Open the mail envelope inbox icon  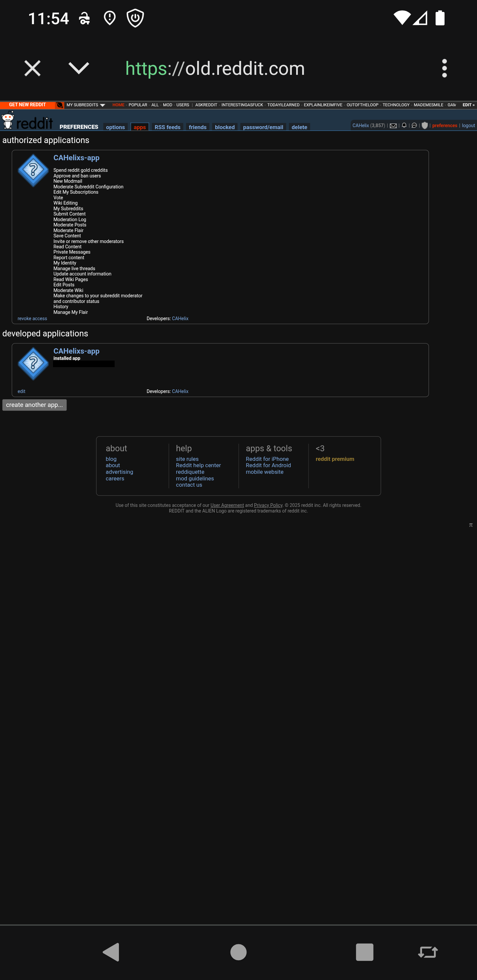(393, 125)
